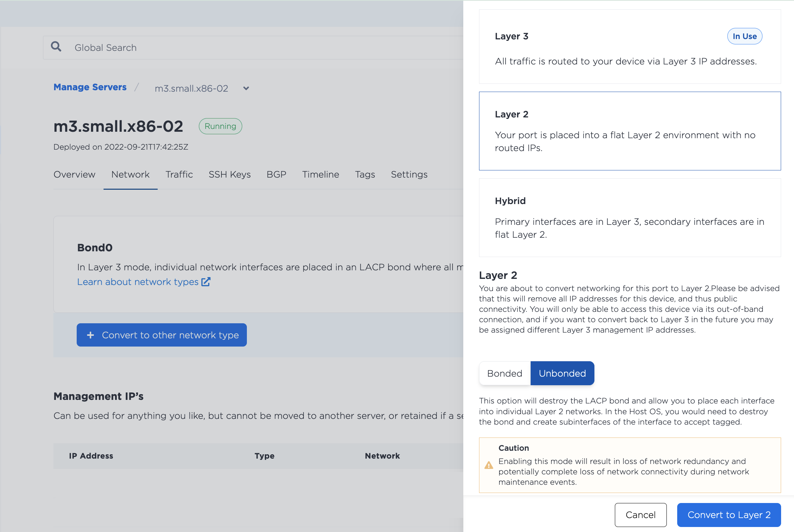Click the Caution warning triangle icon
Viewport: 794px width, 532px height.
pyautogui.click(x=489, y=465)
